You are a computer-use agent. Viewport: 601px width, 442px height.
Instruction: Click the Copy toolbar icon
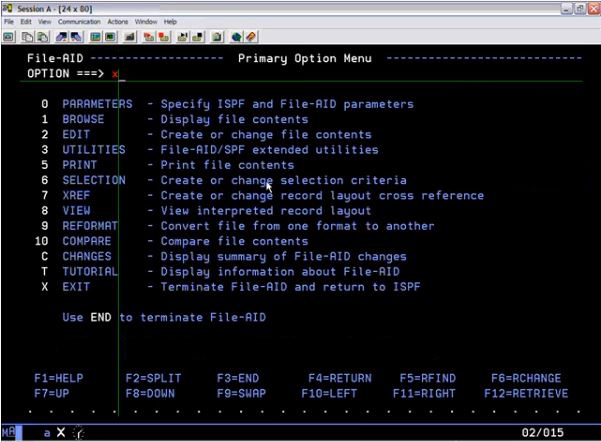pos(27,37)
